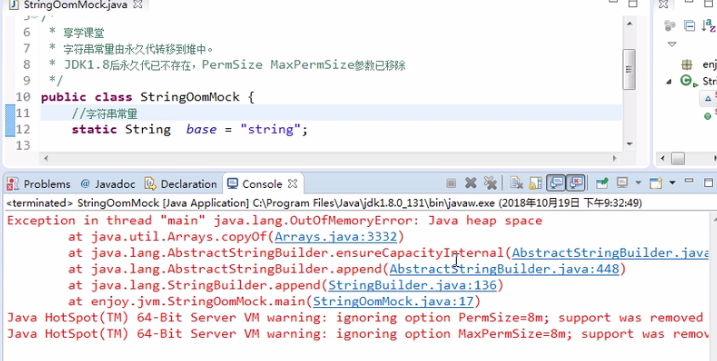Open the Declaration tab

point(181,184)
